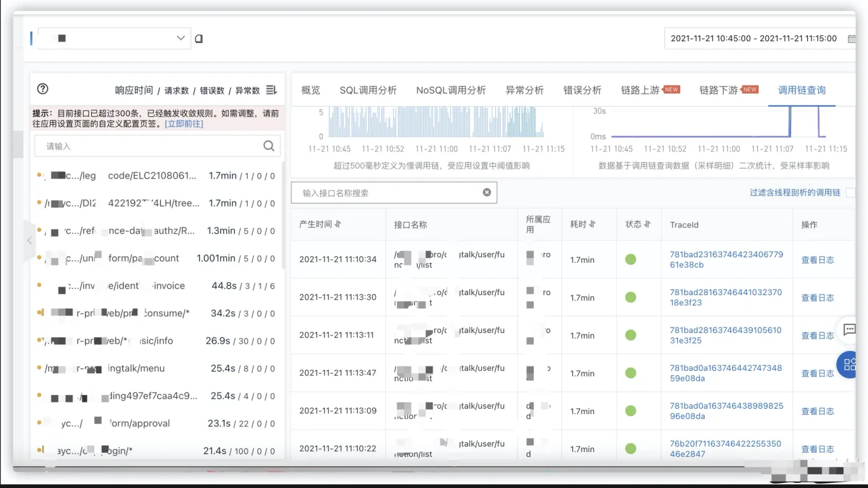Sort interface list by 请求数
The height and width of the screenshot is (488, 868).
coord(177,91)
